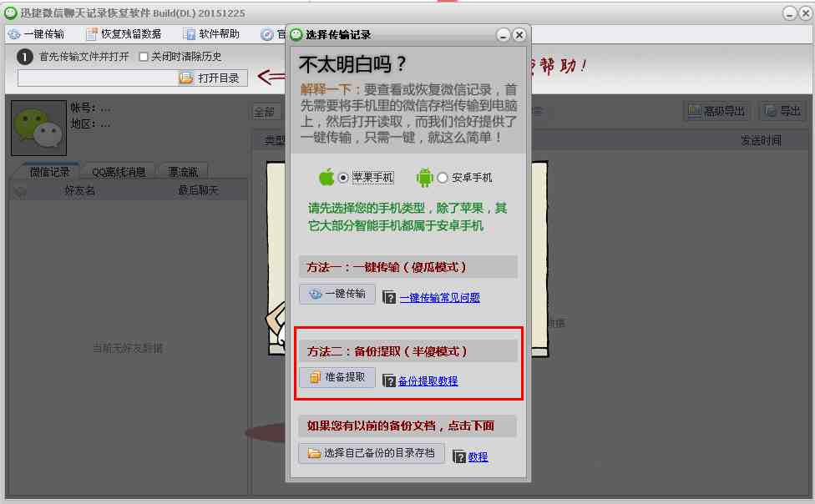This screenshot has height=504, width=815.
Task: Minimize the 选择传输记录 dialog
Action: 504,35
